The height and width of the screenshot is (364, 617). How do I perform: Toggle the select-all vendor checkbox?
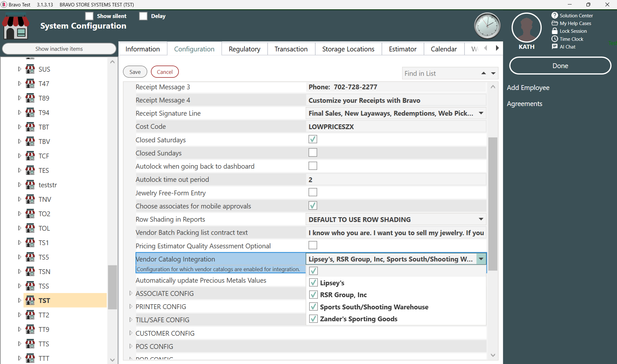pos(313,271)
